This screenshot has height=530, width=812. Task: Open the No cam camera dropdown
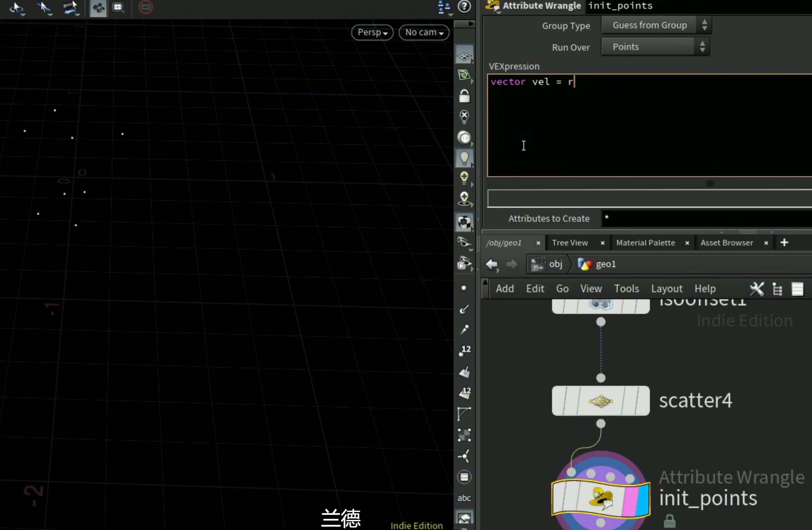[424, 32]
